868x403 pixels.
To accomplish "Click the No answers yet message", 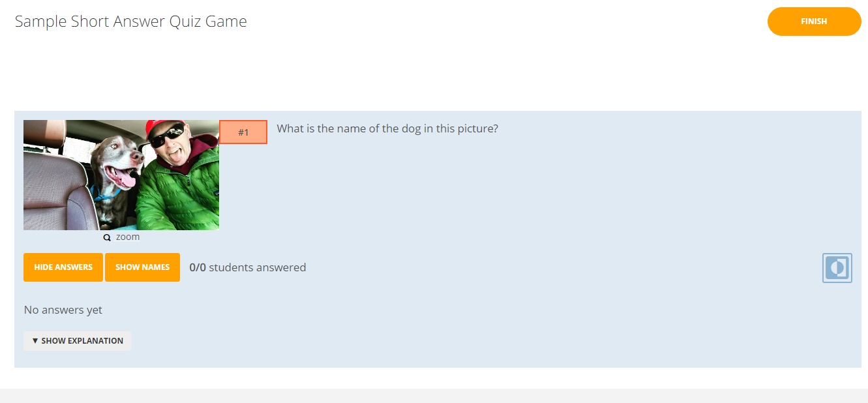I will click(63, 310).
